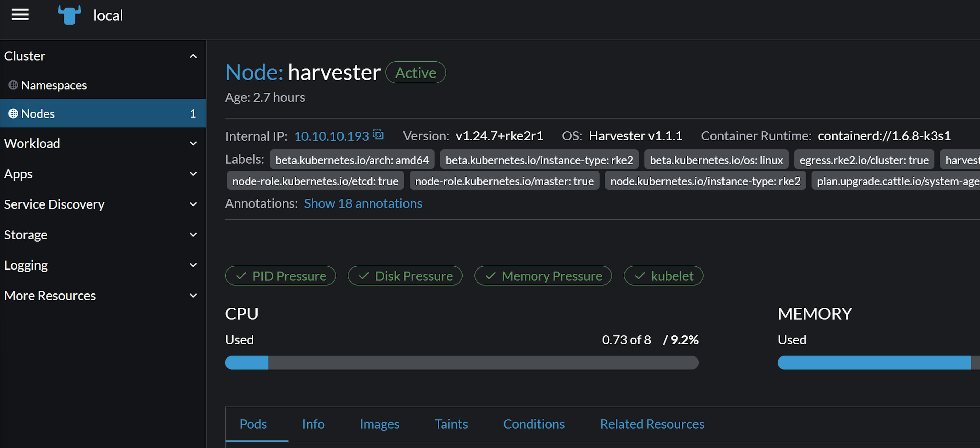Collapse the Cluster section chevron
Screen dimensions: 980x448
click(193, 56)
